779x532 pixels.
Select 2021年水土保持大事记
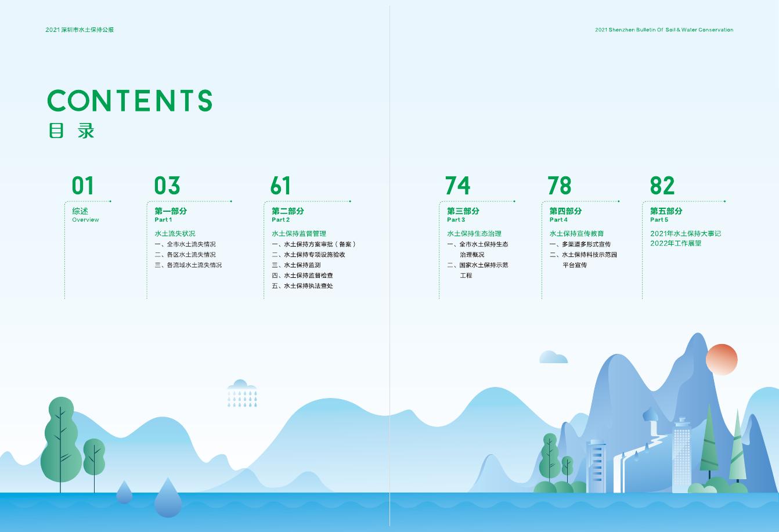click(x=686, y=233)
